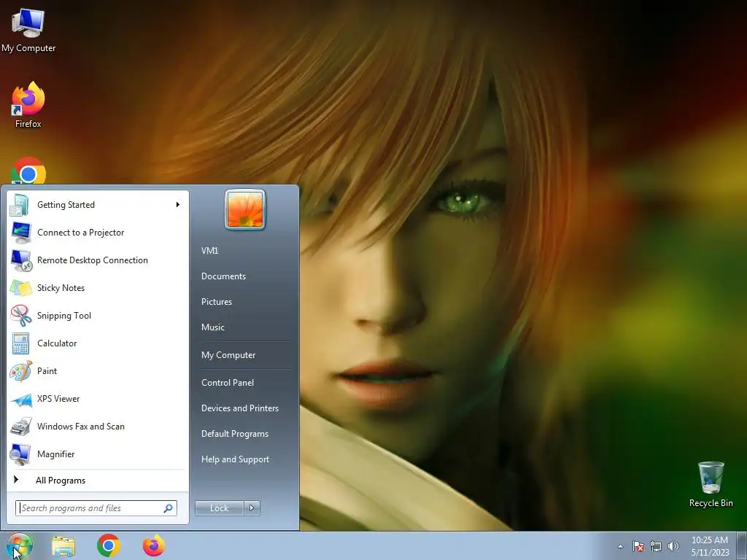Open Documents from Start menu
The height and width of the screenshot is (560, 747).
[x=223, y=276]
